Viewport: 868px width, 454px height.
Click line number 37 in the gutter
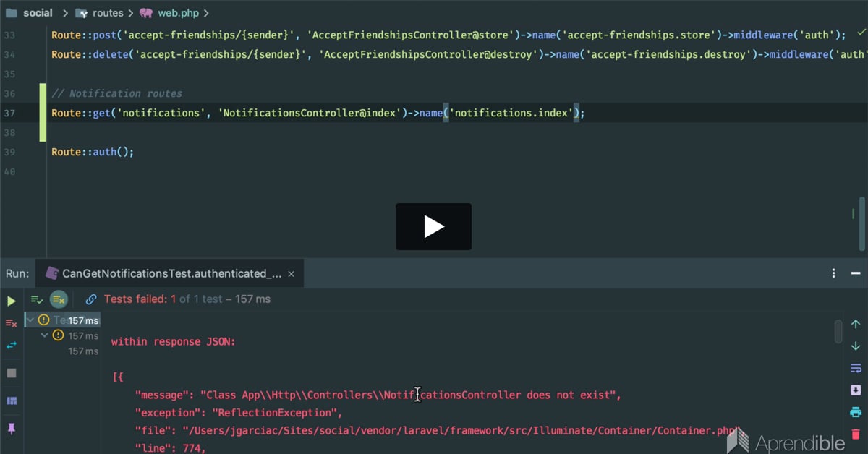(9, 113)
